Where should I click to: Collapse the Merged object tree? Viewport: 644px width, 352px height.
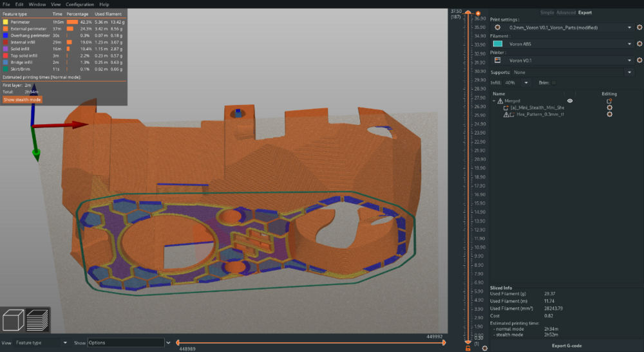(494, 101)
